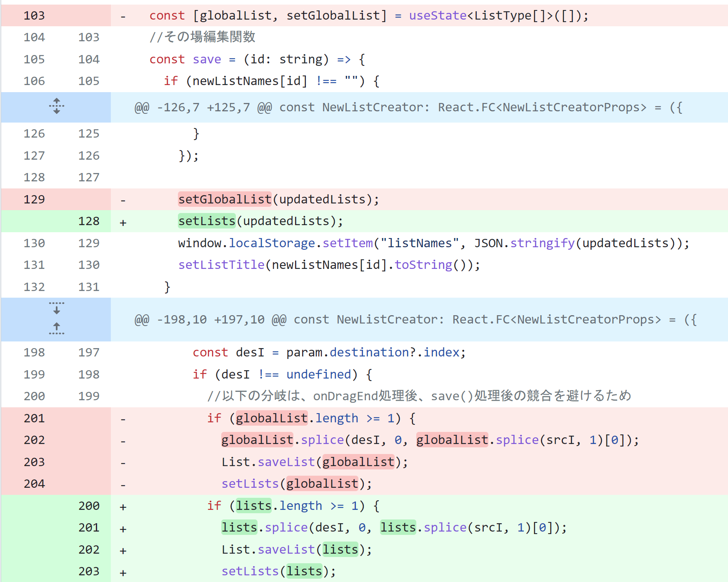Image resolution: width=728 pixels, height=582 pixels.
Task: Click the added code 'setLists(updatedLists);'
Action: 261,221
